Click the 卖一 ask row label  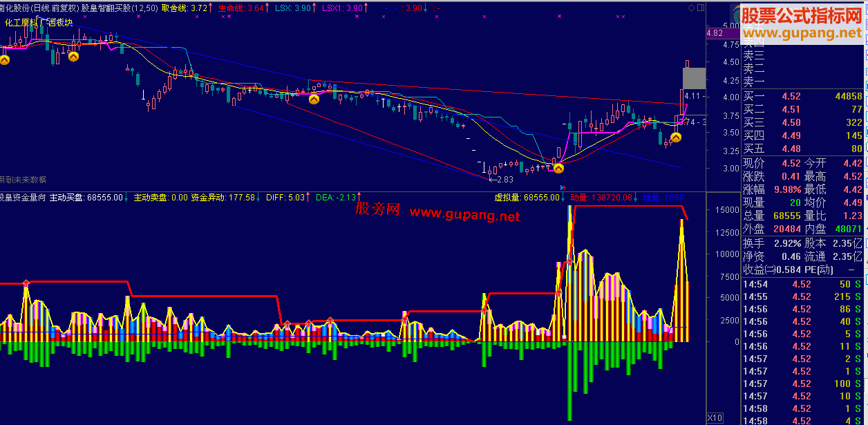pyautogui.click(x=754, y=82)
